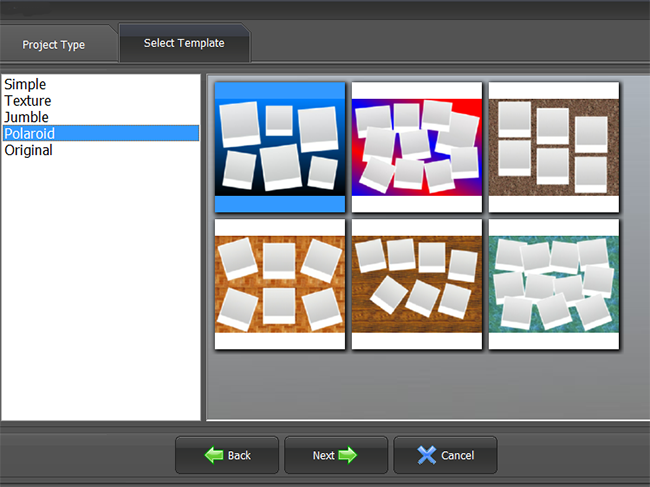This screenshot has width=650, height=487.
Task: Pick the red and blue gradient polaroid template
Action: coord(417,147)
